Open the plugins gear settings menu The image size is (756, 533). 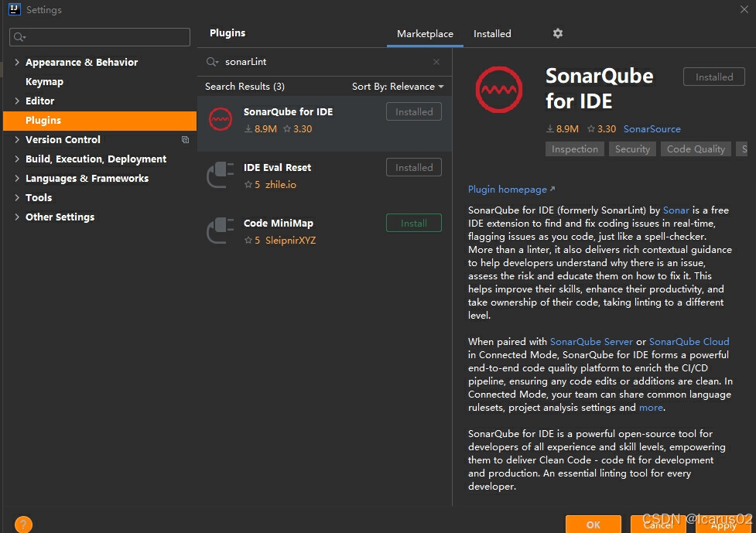point(558,33)
